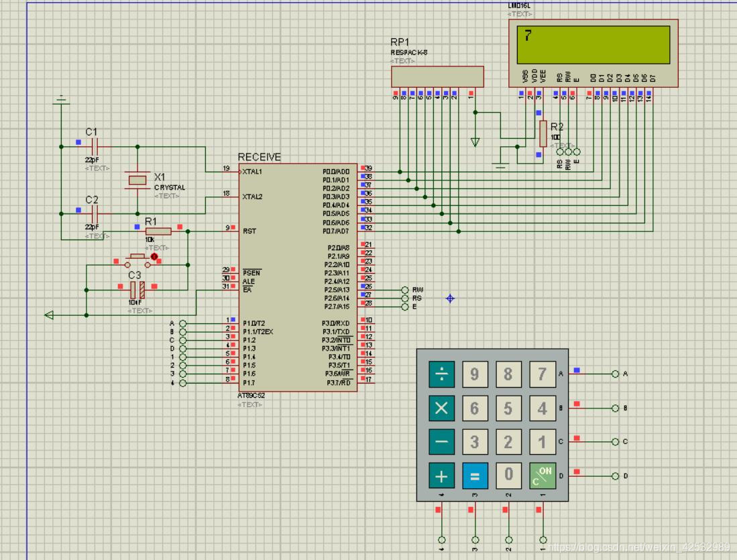The height and width of the screenshot is (560, 737).
Task: Select the R2 resistor near the LCD
Action: [x=543, y=133]
